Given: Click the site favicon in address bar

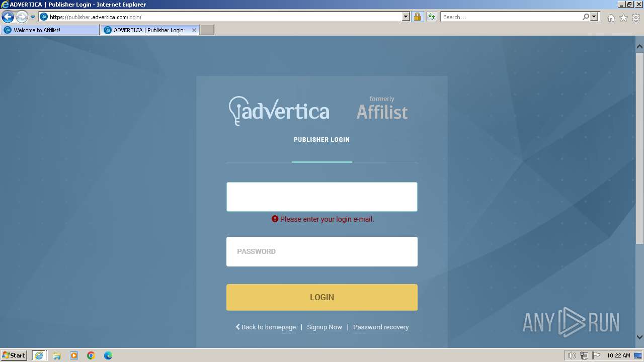Looking at the screenshot, I should [44, 17].
